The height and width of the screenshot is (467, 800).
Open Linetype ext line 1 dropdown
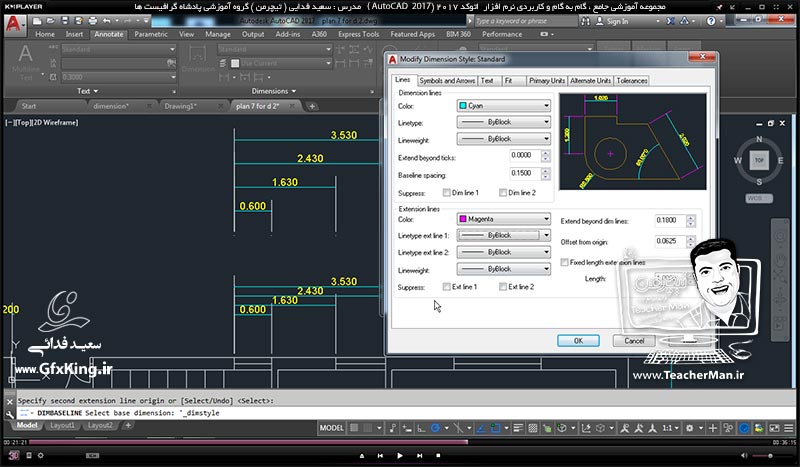tap(504, 235)
